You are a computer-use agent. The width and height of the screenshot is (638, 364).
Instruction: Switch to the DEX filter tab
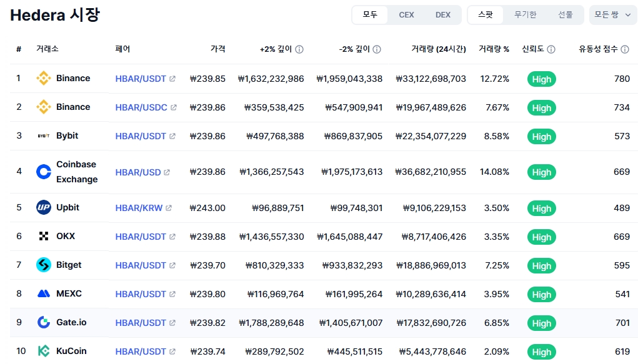(442, 14)
